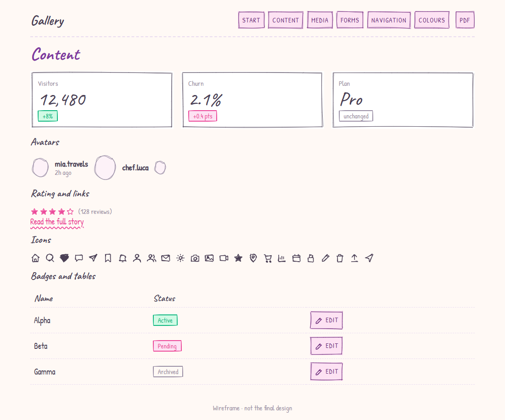Click the upload arrow icon
This screenshot has height=420, width=505.
pos(354,258)
